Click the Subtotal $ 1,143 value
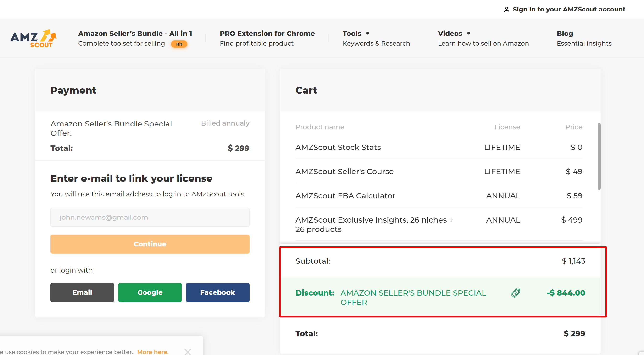The height and width of the screenshot is (355, 644). (x=573, y=261)
